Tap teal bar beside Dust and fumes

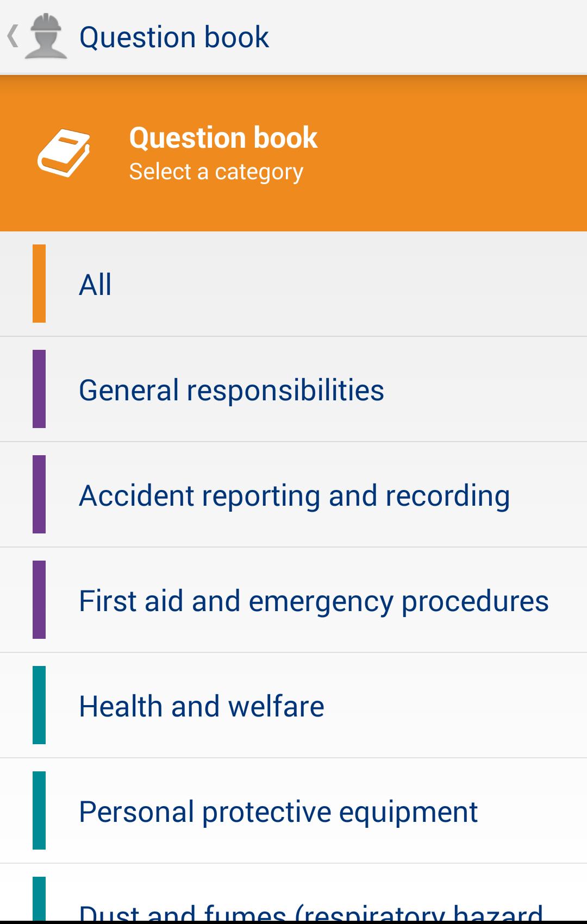(x=39, y=898)
